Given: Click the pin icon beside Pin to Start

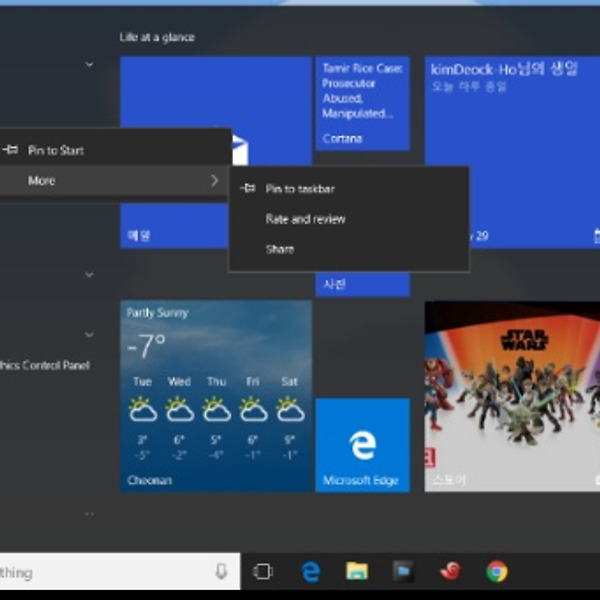Looking at the screenshot, I should click(10, 150).
